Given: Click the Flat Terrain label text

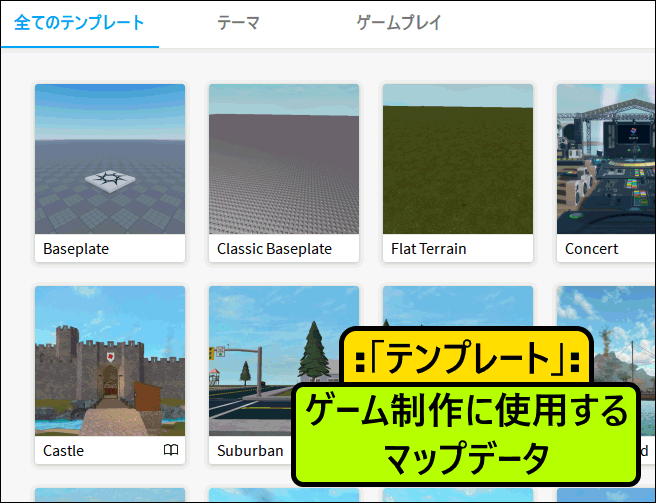Looking at the screenshot, I should (x=429, y=249).
